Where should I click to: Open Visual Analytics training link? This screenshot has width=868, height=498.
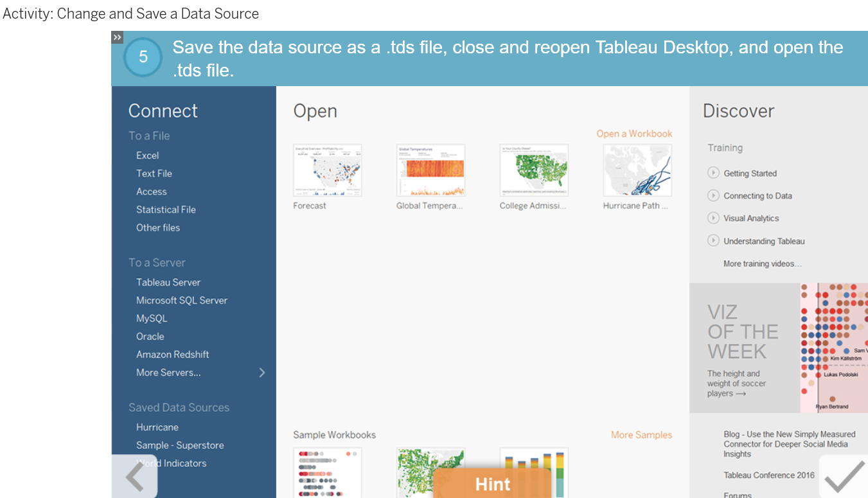[x=751, y=218]
